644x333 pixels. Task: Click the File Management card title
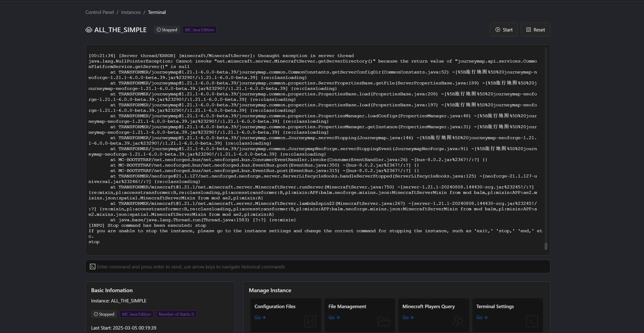[x=347, y=306]
